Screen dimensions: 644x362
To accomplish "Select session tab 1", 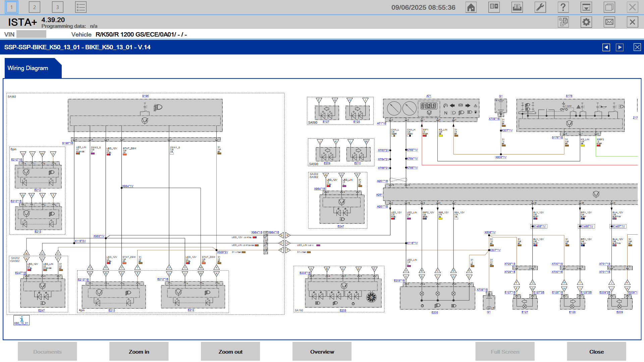I will [11, 7].
